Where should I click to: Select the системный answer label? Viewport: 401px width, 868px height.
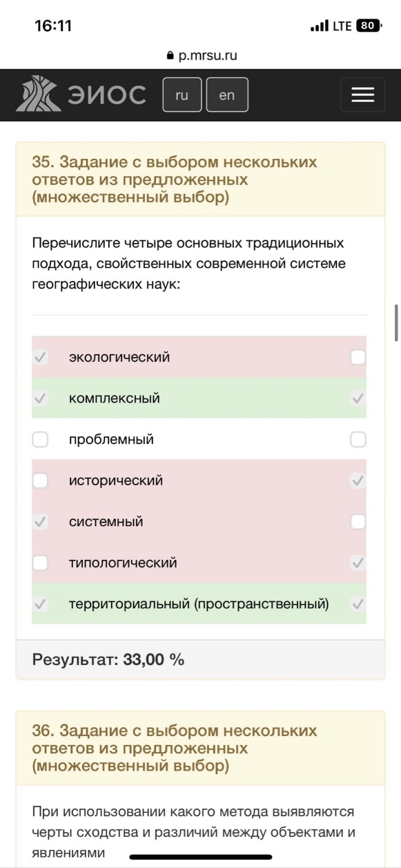click(x=106, y=521)
